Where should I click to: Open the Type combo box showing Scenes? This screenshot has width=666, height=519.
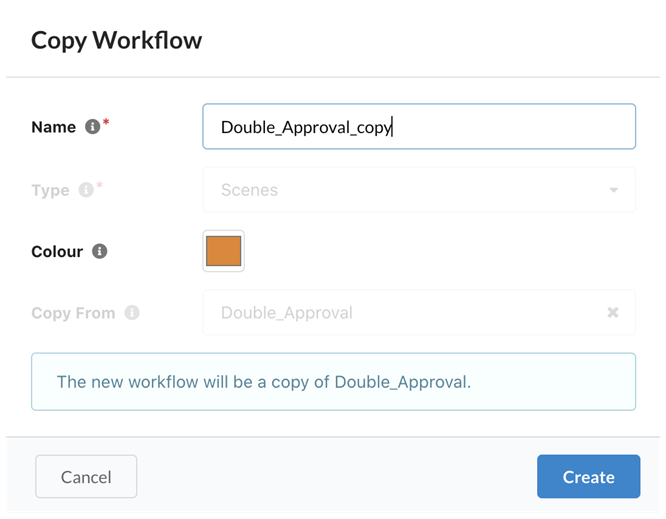[419, 190]
